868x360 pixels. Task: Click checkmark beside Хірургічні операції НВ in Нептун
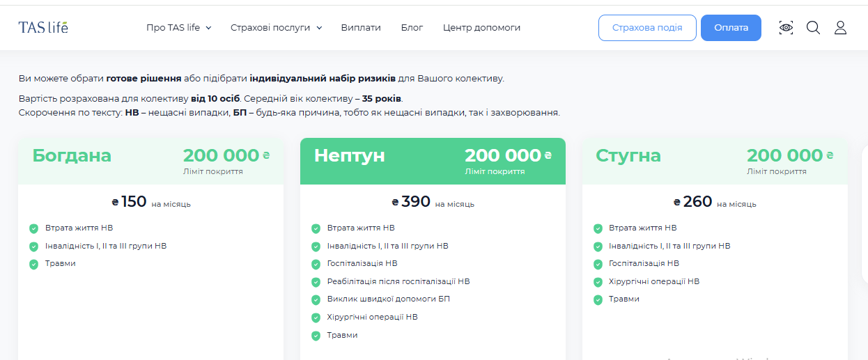[316, 318]
